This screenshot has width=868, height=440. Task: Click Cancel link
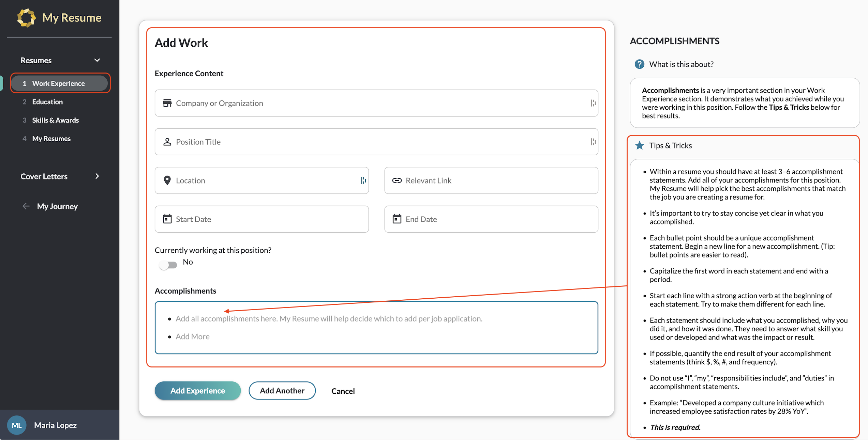click(x=343, y=391)
